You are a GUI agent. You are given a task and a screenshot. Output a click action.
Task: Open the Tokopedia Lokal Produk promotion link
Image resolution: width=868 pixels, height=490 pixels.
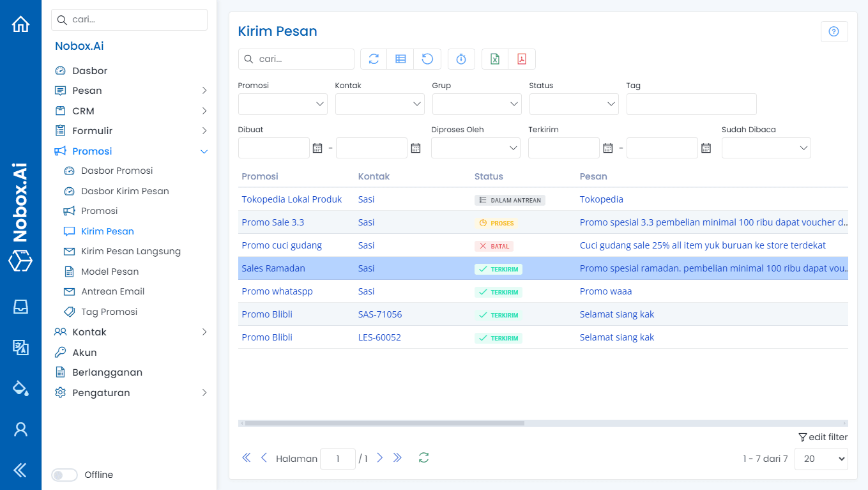click(292, 199)
